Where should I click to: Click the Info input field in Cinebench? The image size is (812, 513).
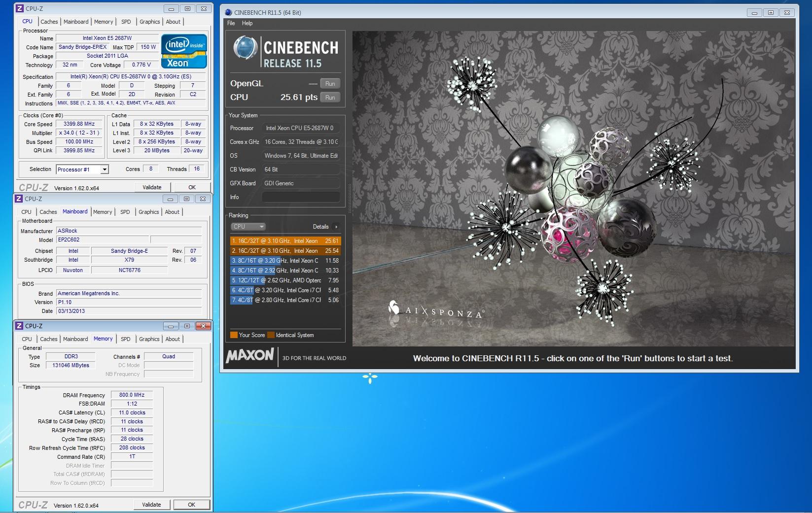pyautogui.click(x=301, y=197)
